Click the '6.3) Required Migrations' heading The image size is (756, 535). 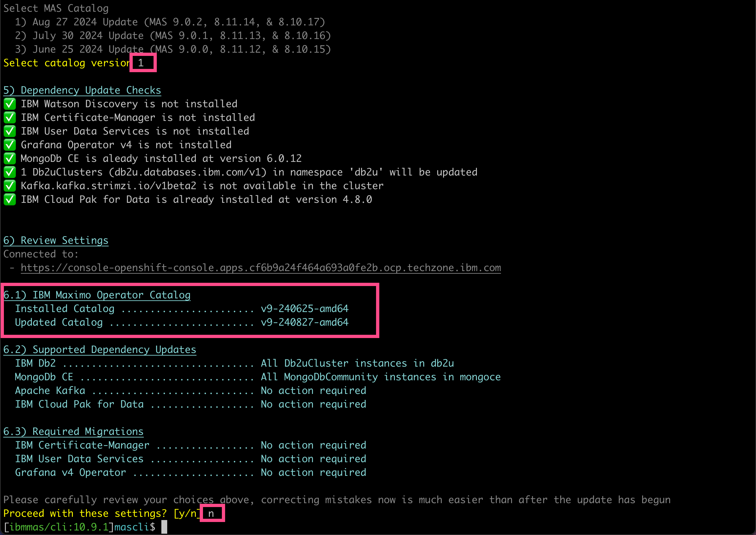tap(73, 432)
